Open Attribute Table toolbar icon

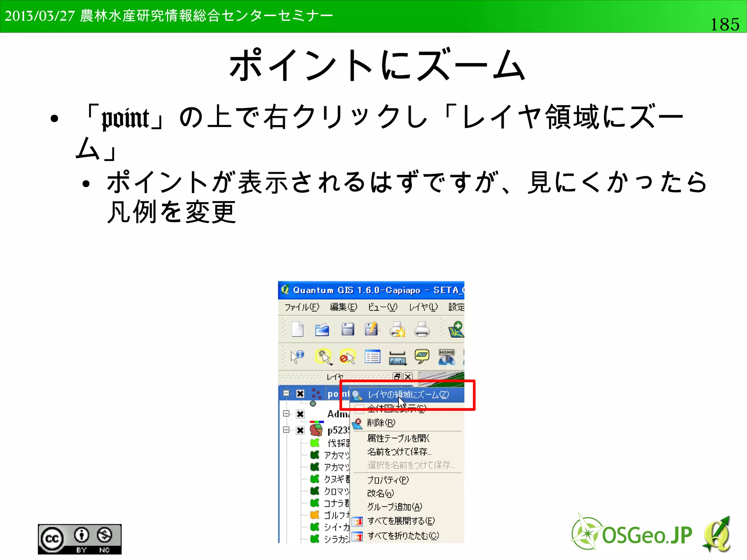coord(372,357)
